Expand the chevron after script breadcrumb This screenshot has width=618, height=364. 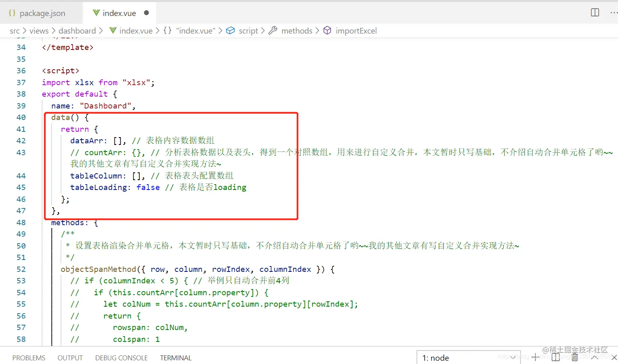pos(263,31)
